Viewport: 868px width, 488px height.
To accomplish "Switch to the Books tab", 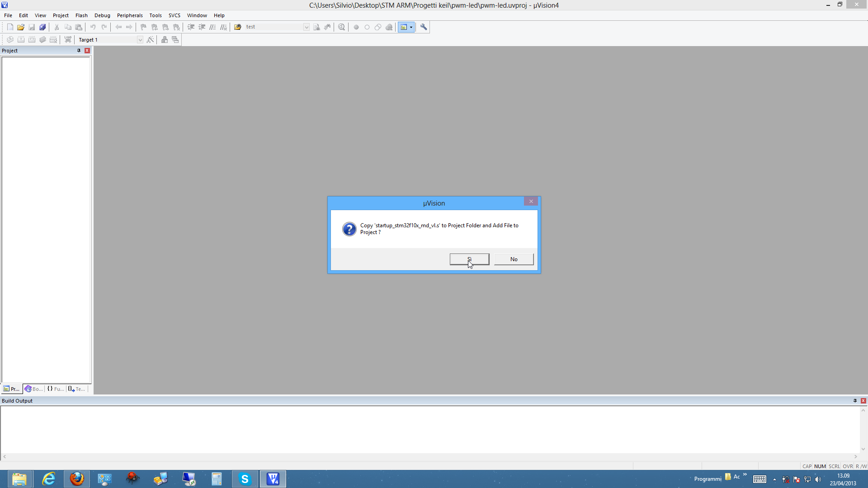I will click(34, 389).
